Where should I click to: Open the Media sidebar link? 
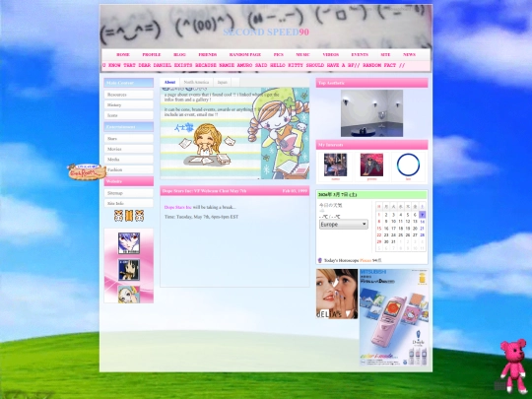point(129,160)
